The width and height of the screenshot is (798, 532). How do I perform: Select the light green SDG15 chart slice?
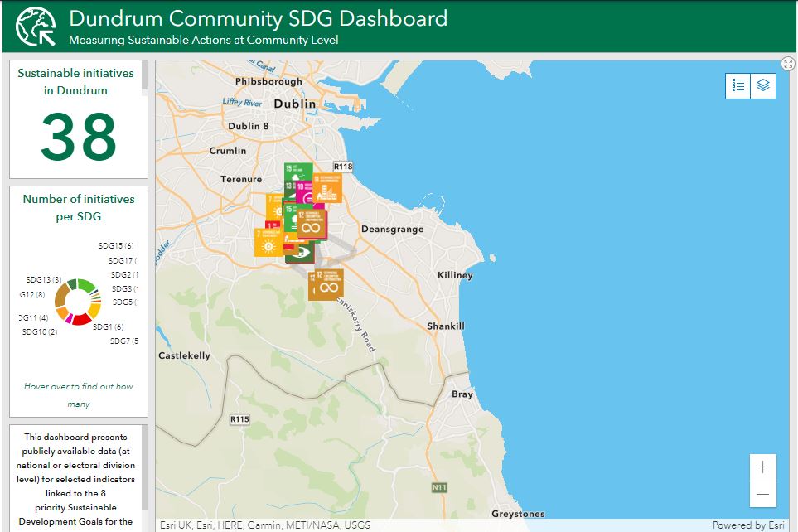tap(85, 286)
